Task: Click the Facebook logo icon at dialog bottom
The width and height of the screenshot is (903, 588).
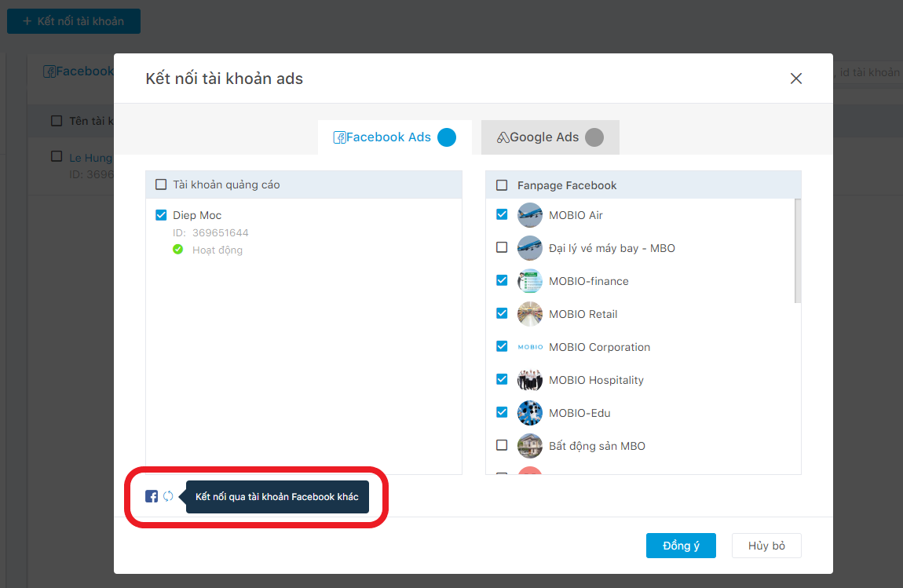Action: (152, 496)
